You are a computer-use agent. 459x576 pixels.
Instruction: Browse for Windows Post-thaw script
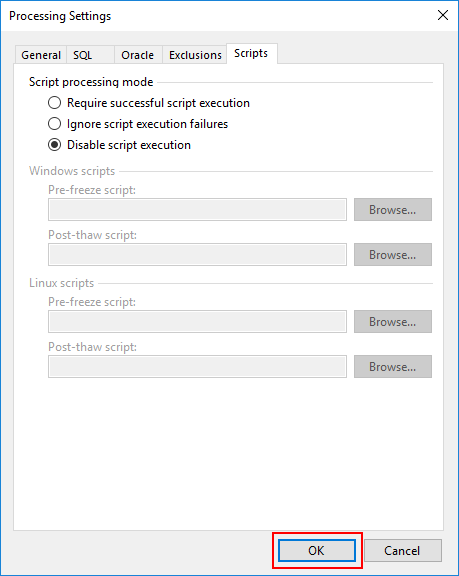tap(393, 255)
